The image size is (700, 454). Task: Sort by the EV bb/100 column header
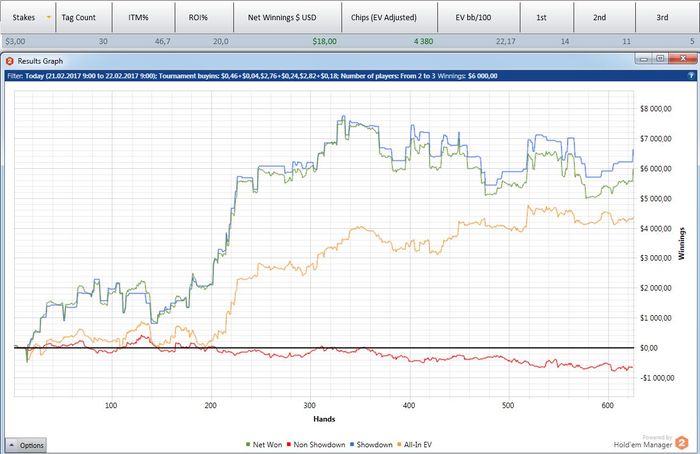pos(479,17)
